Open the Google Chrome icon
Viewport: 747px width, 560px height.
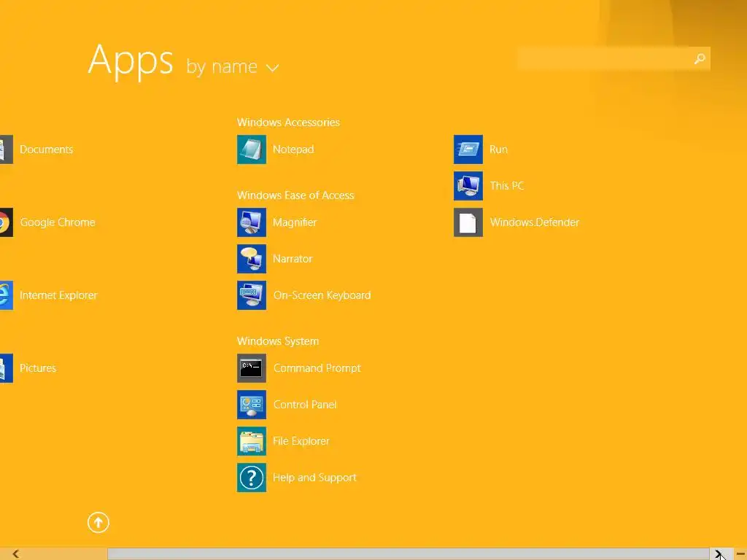pyautogui.click(x=6, y=222)
